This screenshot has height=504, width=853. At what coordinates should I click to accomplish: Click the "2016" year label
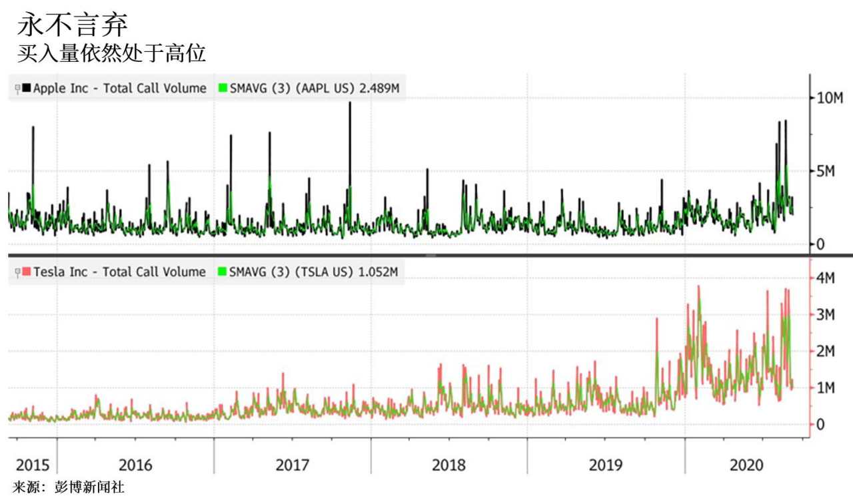click(135, 465)
